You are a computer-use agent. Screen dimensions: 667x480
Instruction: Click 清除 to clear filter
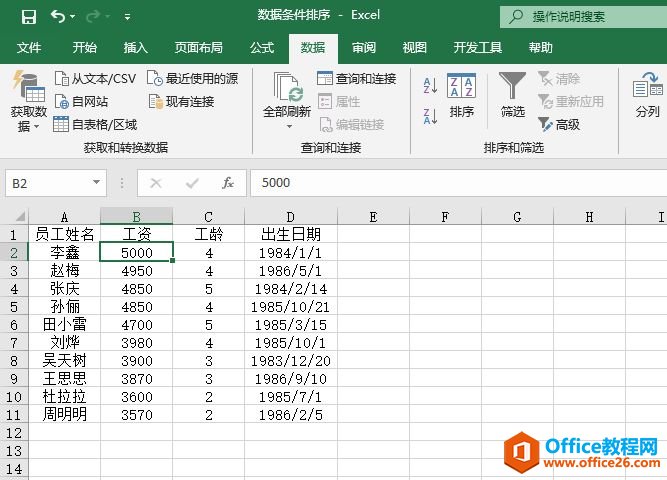(559, 79)
